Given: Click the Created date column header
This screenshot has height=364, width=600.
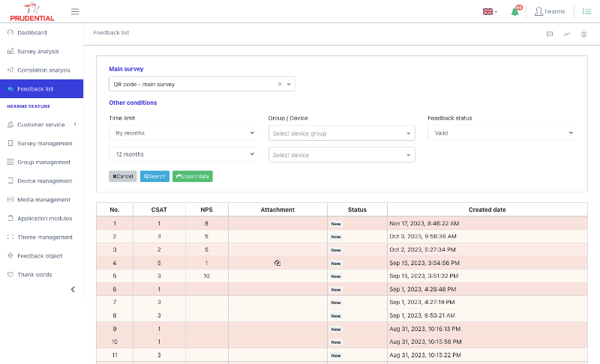Looking at the screenshot, I should [x=487, y=210].
